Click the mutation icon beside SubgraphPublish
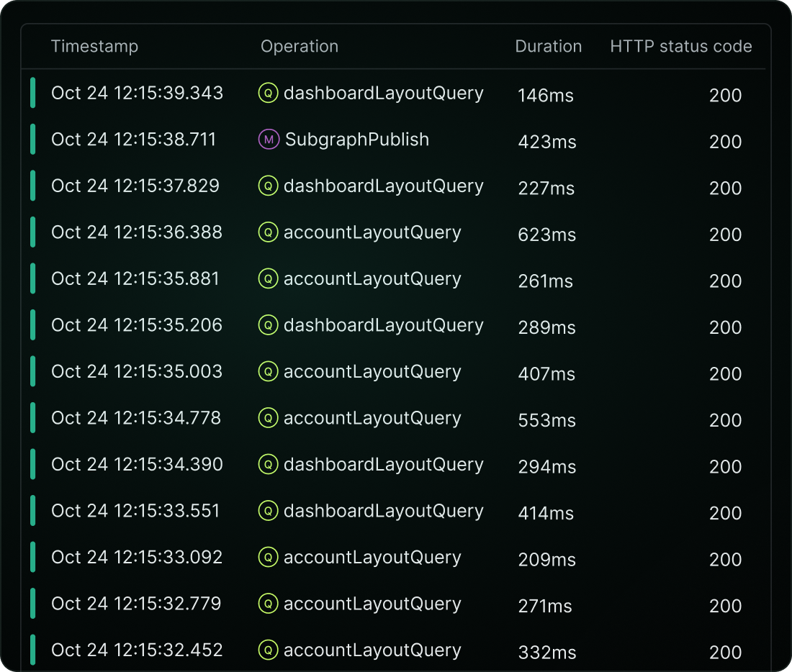 (x=269, y=140)
